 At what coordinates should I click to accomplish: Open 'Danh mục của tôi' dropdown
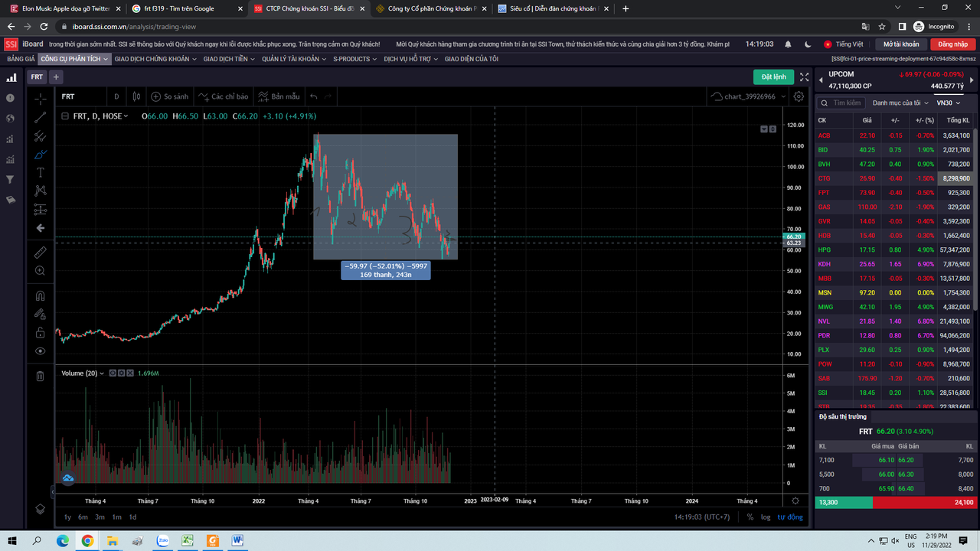point(900,103)
